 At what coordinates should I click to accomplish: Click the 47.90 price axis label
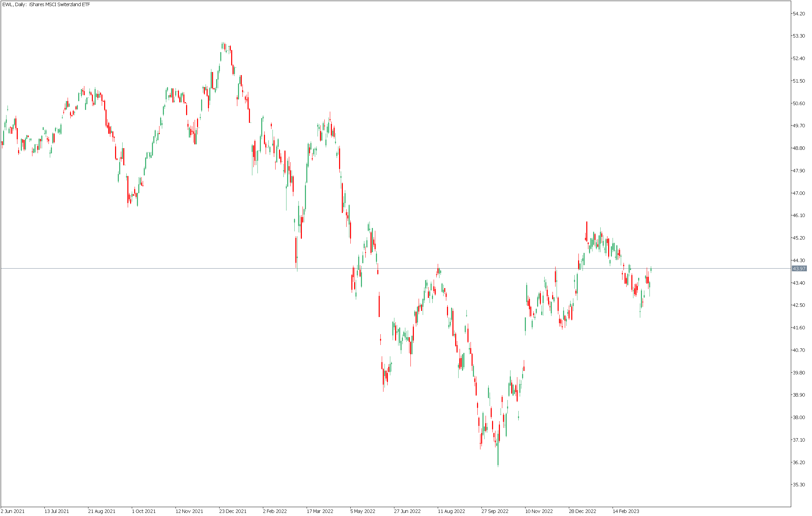pos(799,171)
